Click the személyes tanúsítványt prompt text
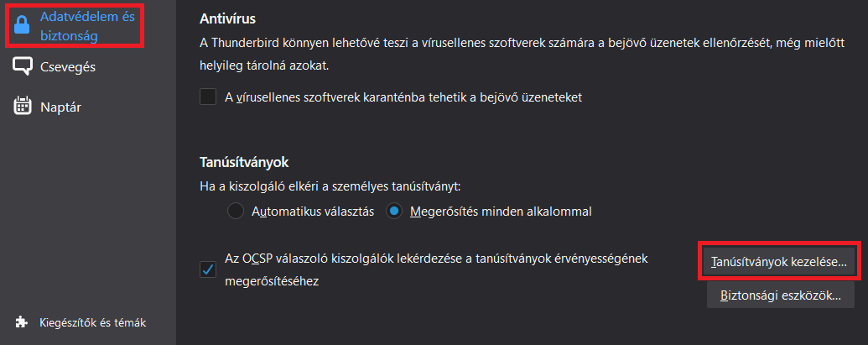868x345 pixels. 330,186
